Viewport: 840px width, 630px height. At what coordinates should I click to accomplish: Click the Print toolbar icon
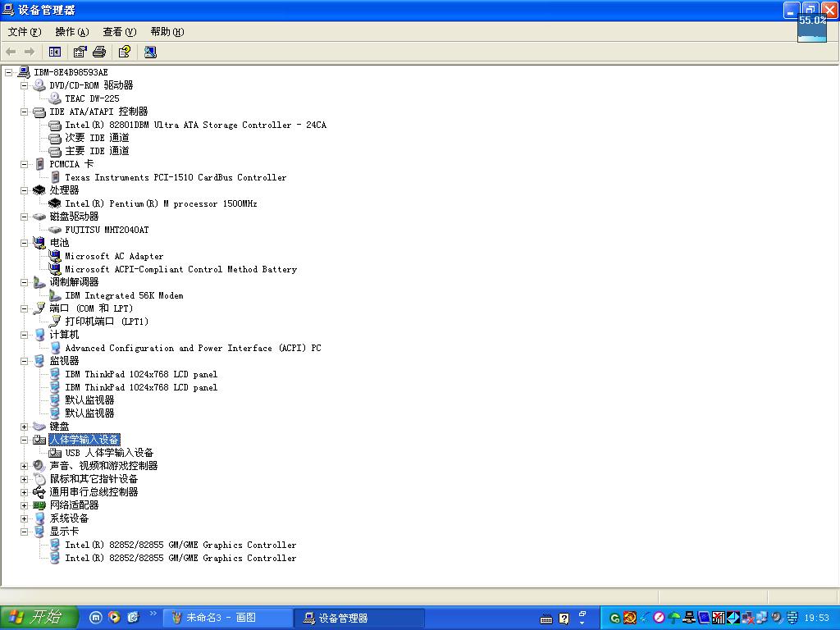tap(99, 52)
